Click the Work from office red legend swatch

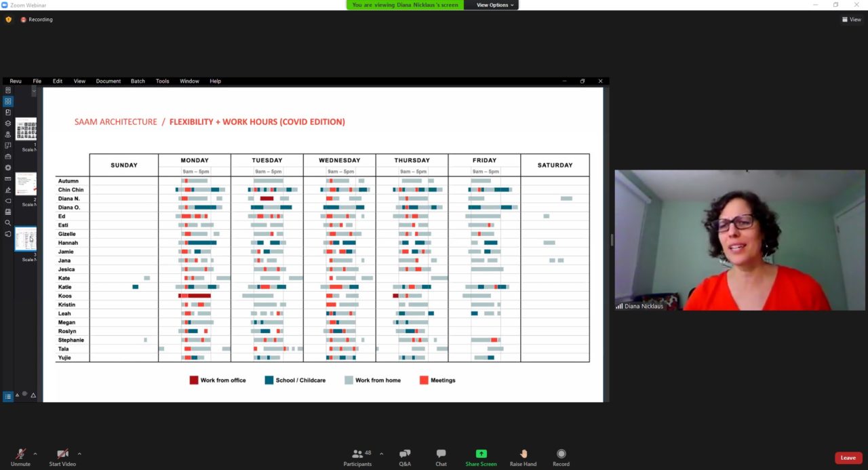193,380
